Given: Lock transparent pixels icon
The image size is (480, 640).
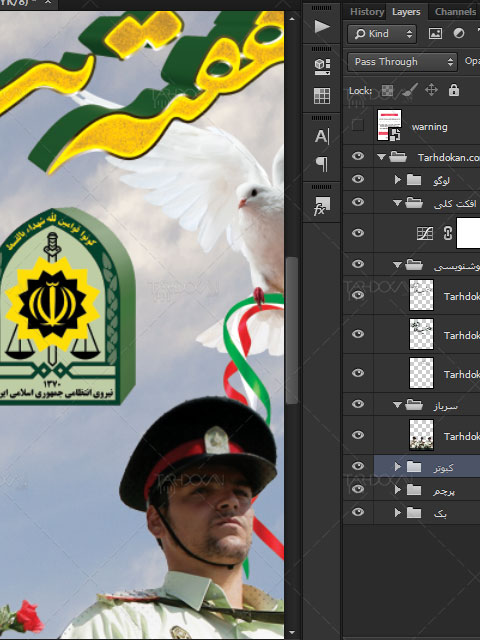Looking at the screenshot, I should (387, 90).
